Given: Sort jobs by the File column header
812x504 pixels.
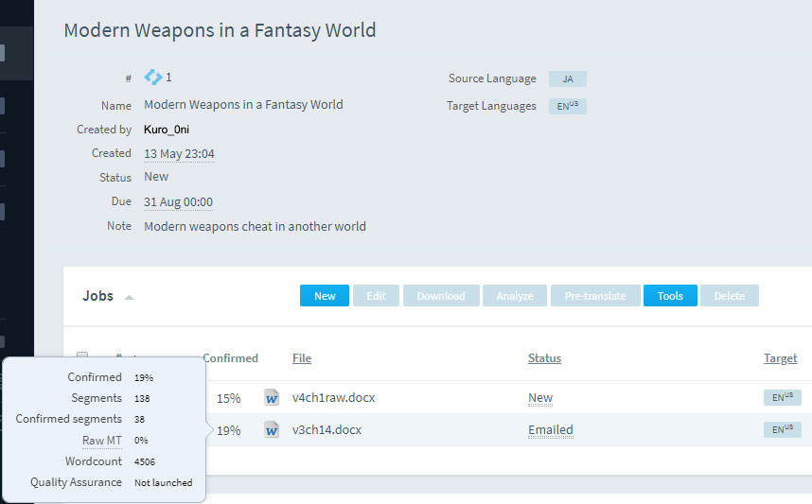Looking at the screenshot, I should pos(302,358).
